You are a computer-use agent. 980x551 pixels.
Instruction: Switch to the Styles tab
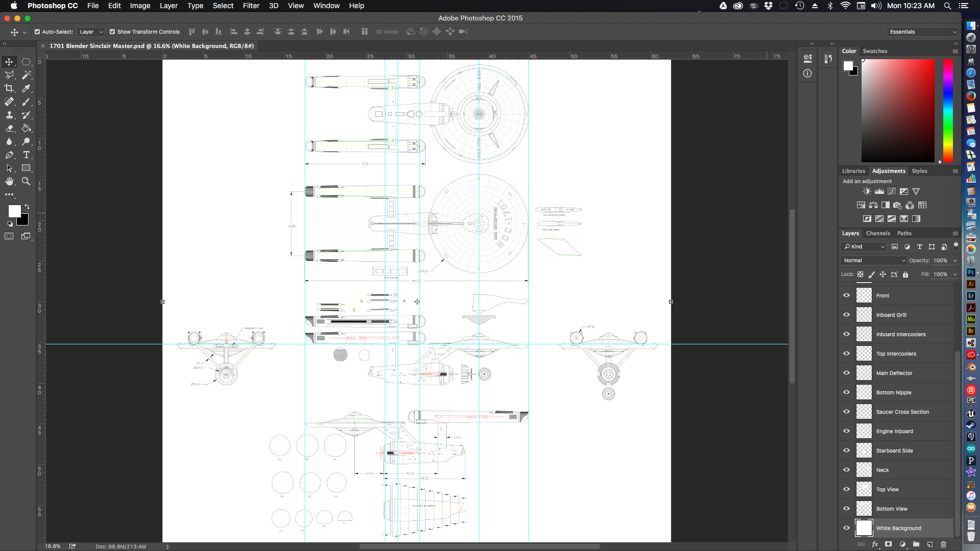[x=919, y=171]
